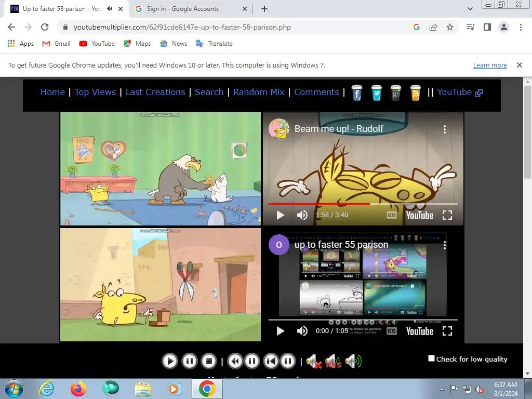Mute all videos with red X speaker
The height and width of the screenshot is (399, 532).
[x=314, y=362]
